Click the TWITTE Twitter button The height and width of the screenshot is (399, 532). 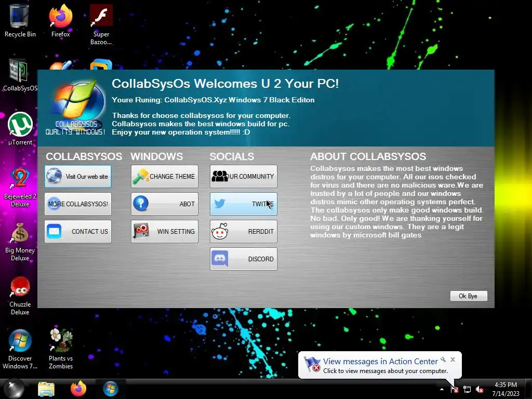click(x=243, y=204)
